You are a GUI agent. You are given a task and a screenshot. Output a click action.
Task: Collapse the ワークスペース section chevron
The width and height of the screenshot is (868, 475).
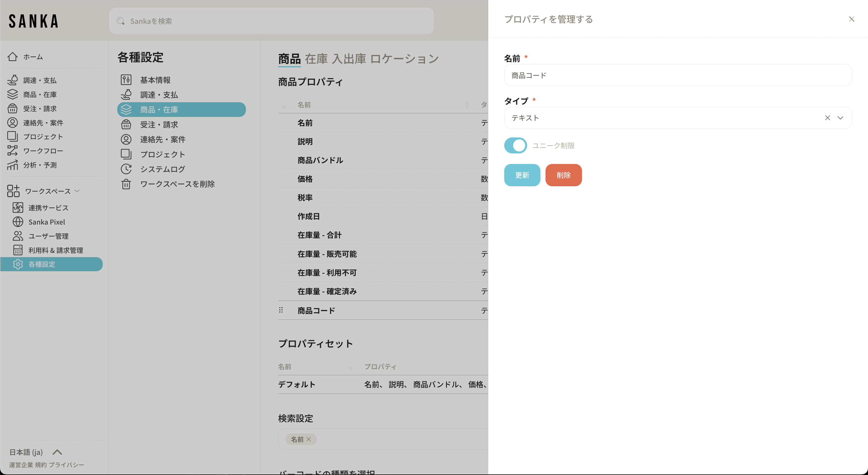tap(77, 191)
